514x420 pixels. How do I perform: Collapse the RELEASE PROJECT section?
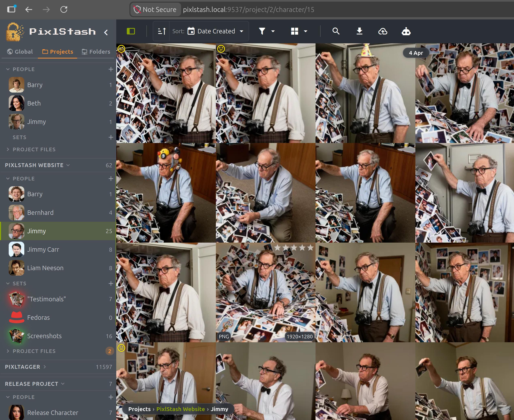pyautogui.click(x=63, y=384)
